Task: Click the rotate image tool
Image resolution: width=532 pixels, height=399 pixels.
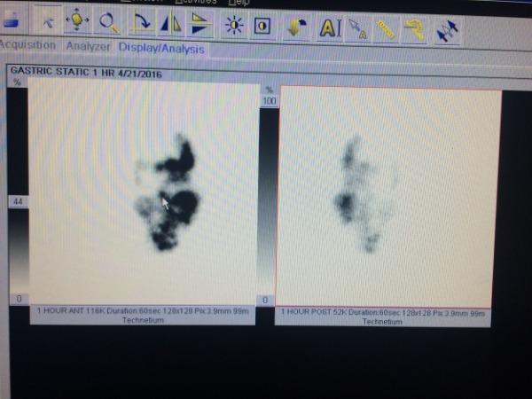Action: (142, 22)
